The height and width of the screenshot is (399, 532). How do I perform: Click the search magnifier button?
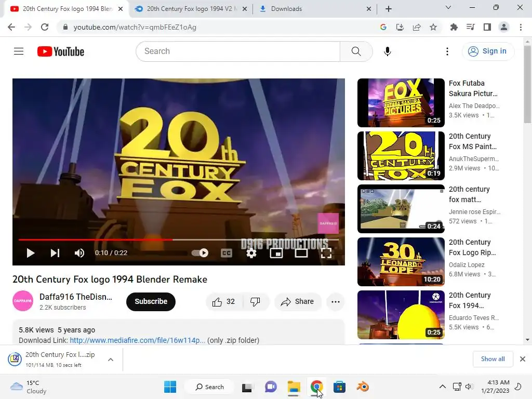[356, 51]
